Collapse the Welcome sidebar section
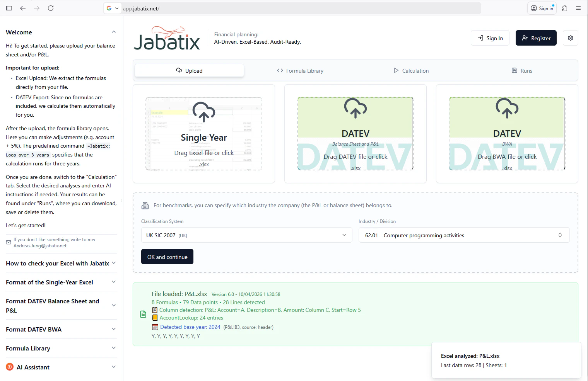Image resolution: width=588 pixels, height=381 pixels. tap(113, 32)
